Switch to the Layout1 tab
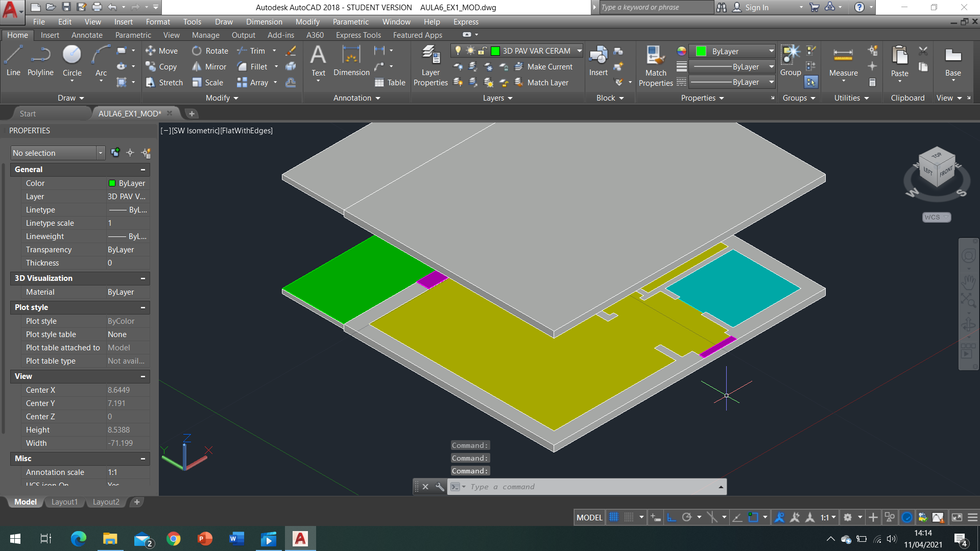980x551 pixels. coord(64,502)
